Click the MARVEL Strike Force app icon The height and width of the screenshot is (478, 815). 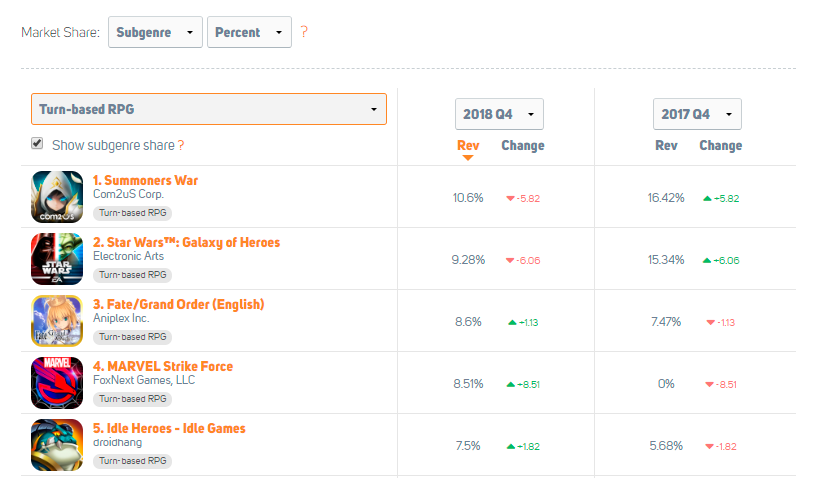[57, 382]
